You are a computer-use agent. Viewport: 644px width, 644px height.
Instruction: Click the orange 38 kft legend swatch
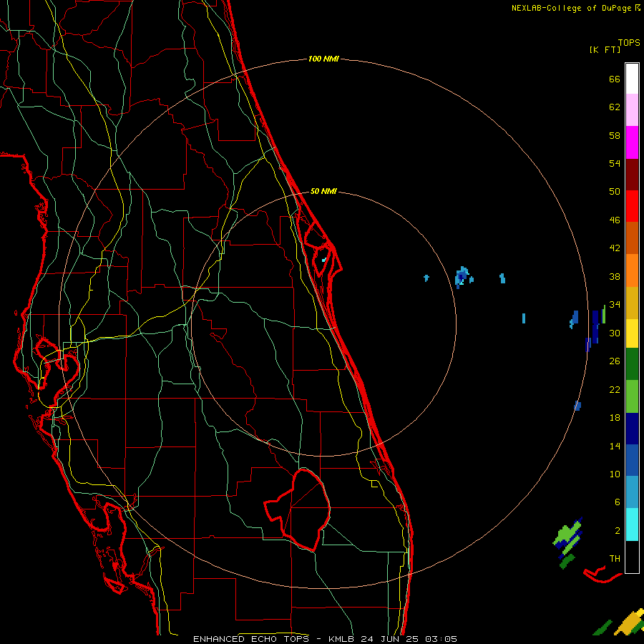(x=632, y=270)
